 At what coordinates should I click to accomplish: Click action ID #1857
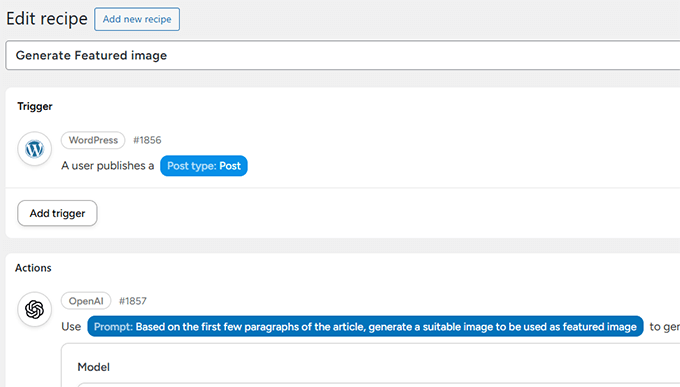pos(133,301)
